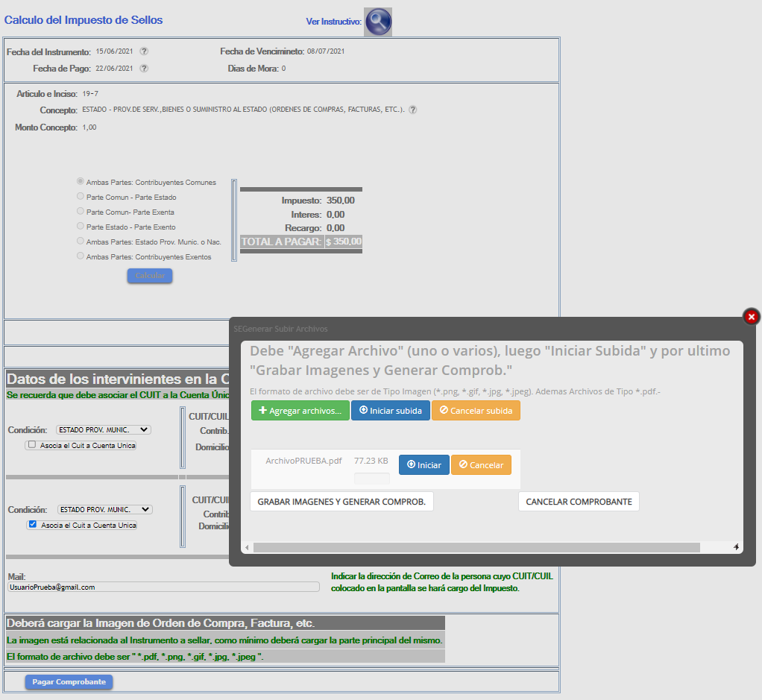Pick Ambas Partes: Estado Prov. Munic. o Nac.
This screenshot has height=700, width=762.
pos(81,241)
